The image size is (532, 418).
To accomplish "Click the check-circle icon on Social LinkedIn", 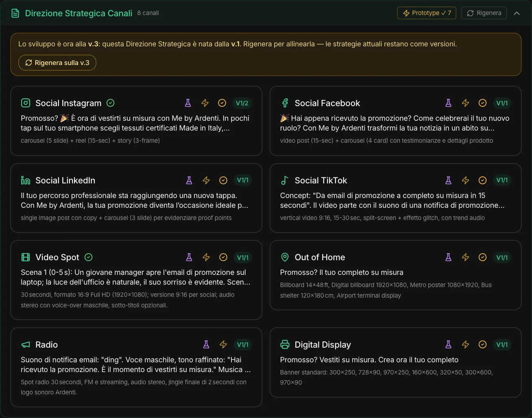I will 223,180.
